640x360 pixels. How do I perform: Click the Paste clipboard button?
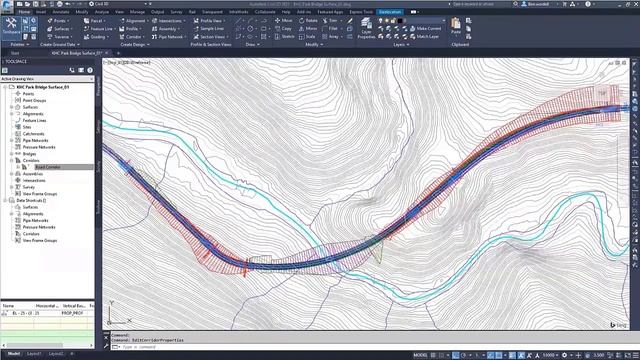click(456, 26)
